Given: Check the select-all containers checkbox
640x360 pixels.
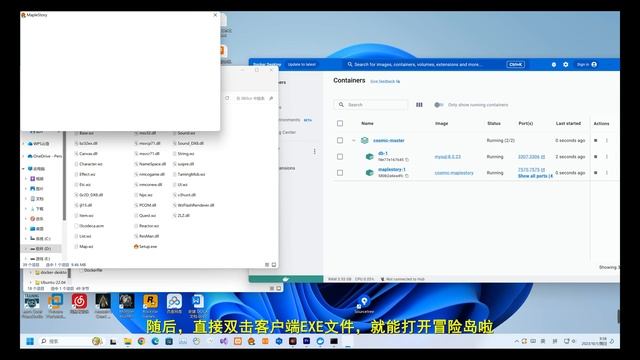Looking at the screenshot, I should (x=340, y=123).
